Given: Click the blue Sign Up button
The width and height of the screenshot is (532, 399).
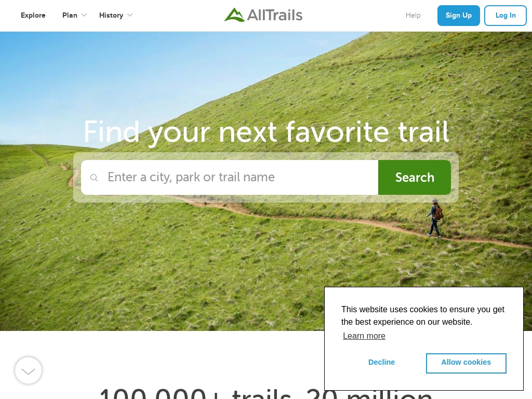Looking at the screenshot, I should coord(458,16).
